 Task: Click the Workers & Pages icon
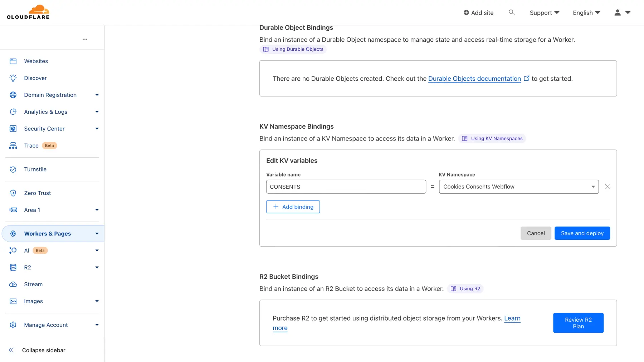[13, 233]
